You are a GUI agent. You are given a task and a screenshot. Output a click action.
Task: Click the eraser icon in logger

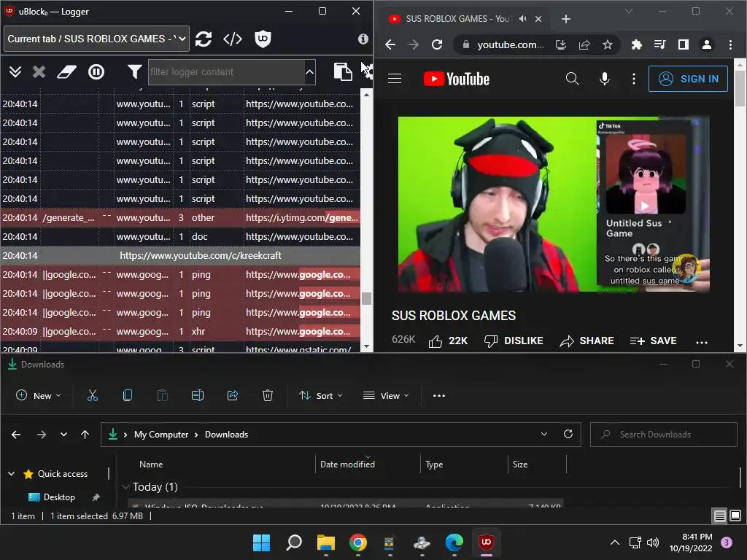click(66, 72)
